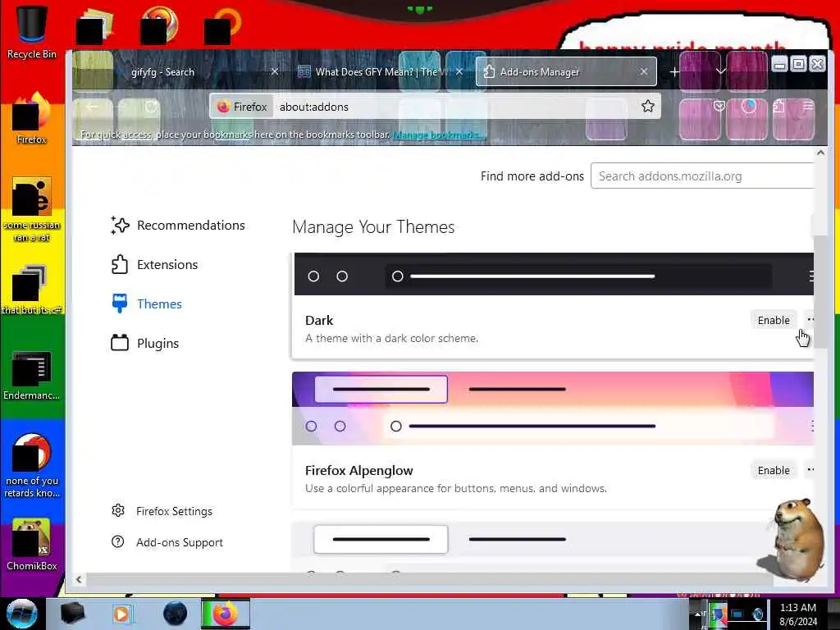Reload the page with refresh button

click(151, 107)
